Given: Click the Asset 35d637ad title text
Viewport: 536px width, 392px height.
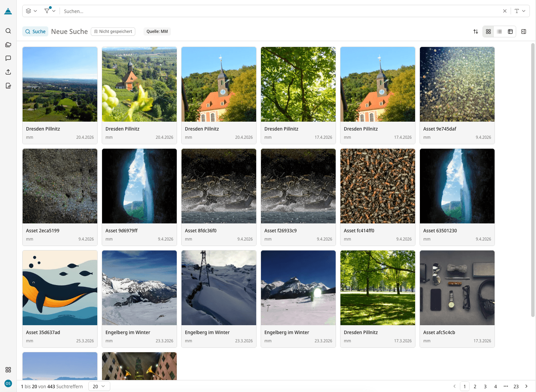Looking at the screenshot, I should click(x=43, y=332).
